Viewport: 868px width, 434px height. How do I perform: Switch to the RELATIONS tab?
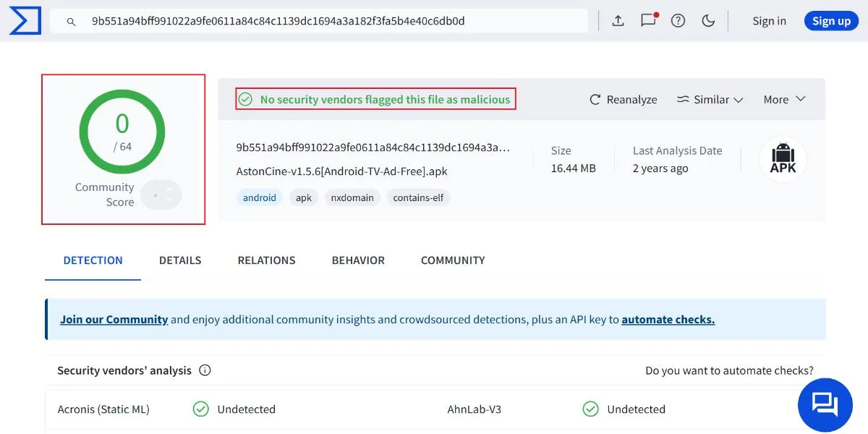coord(267,260)
